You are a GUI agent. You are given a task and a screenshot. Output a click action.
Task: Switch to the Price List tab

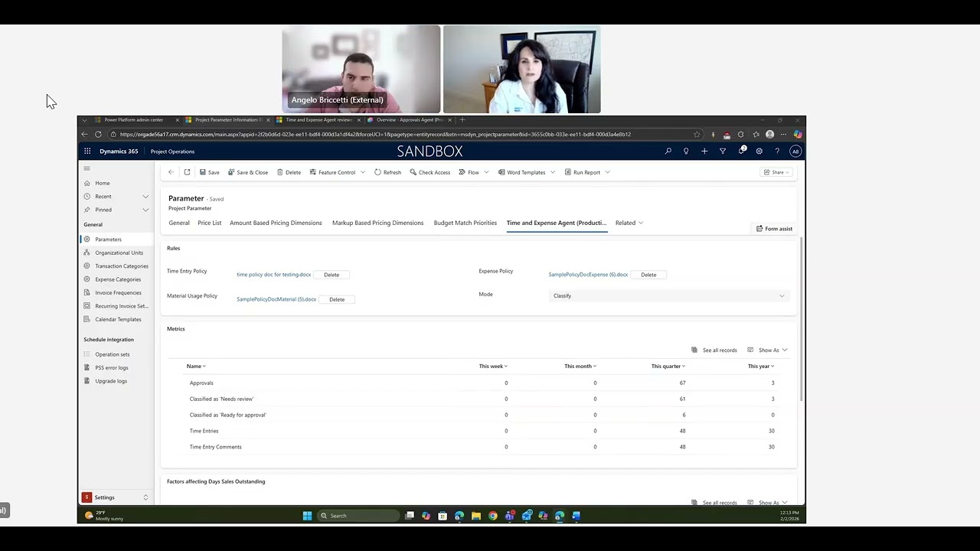click(209, 223)
